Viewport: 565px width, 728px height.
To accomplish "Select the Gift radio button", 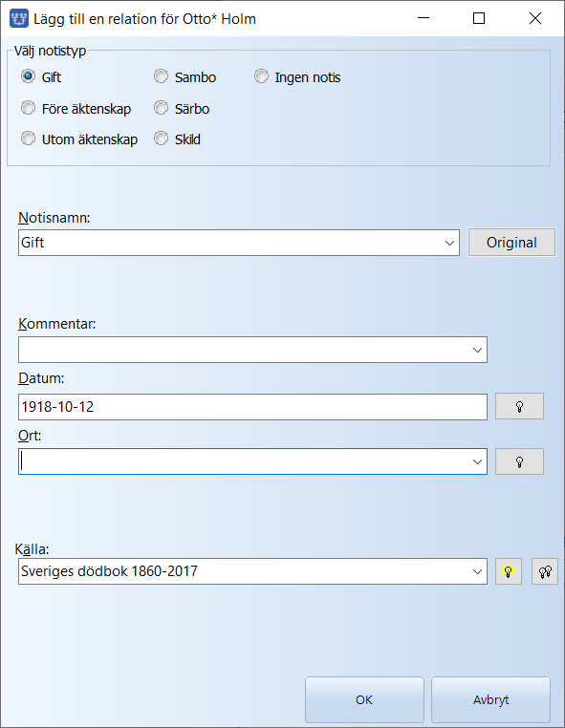I will (28, 76).
